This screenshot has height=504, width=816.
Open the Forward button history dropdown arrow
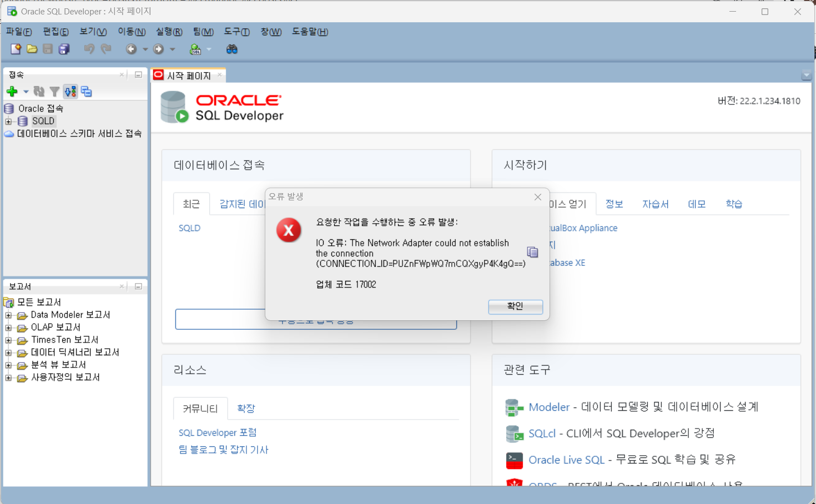pos(173,49)
